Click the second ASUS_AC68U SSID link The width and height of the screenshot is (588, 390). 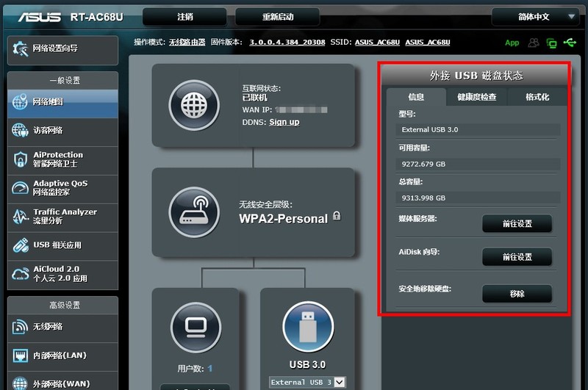coord(428,43)
